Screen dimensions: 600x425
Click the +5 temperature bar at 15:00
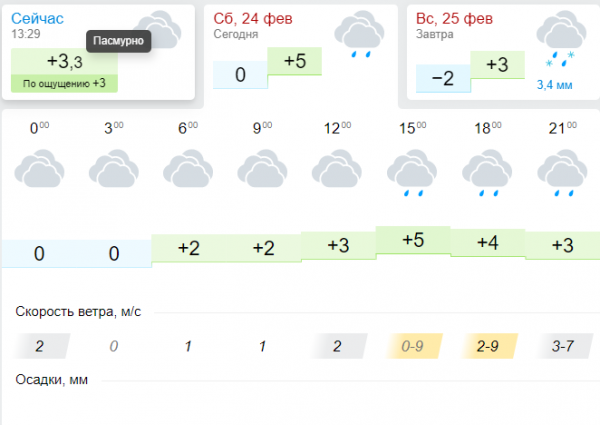click(413, 240)
